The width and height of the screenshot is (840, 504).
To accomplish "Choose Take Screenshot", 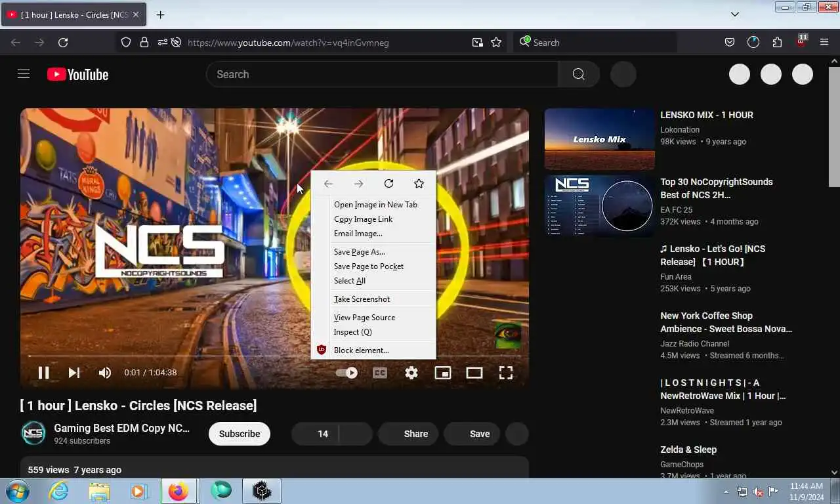I will click(373, 299).
